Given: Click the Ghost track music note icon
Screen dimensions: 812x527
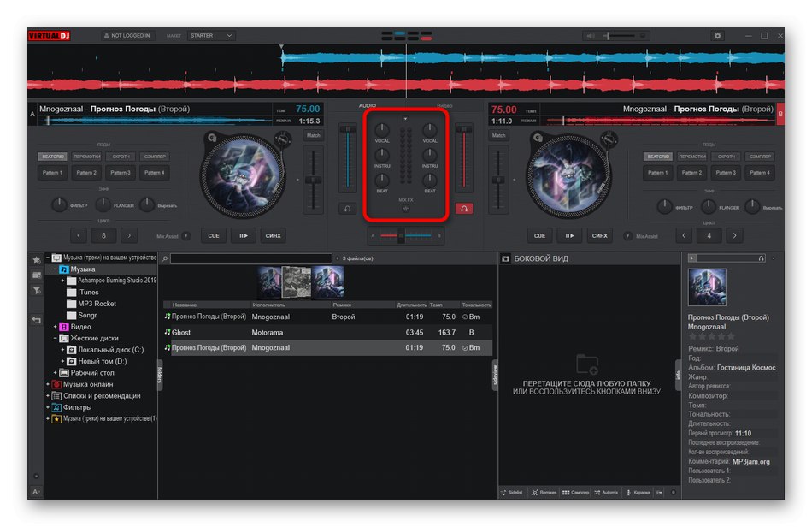Looking at the screenshot, I should click(168, 332).
